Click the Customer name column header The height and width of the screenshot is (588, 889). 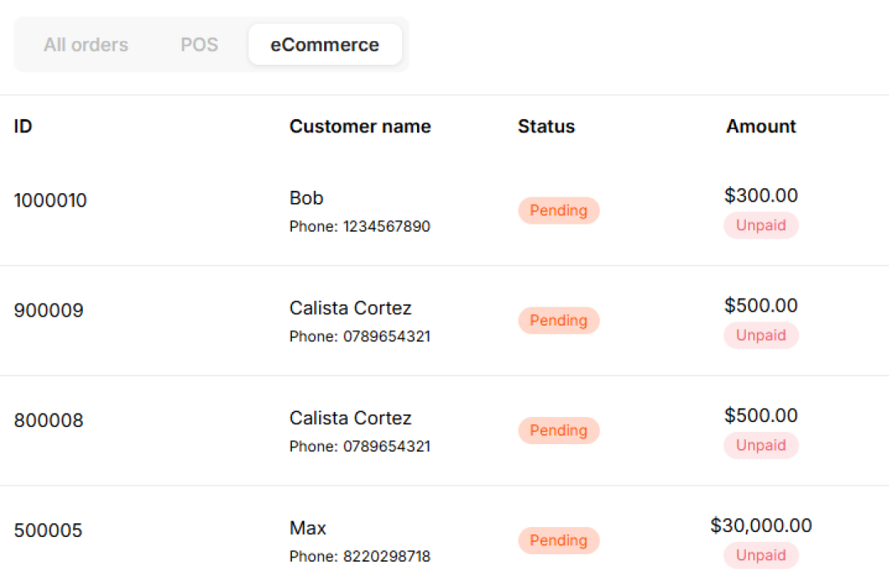[360, 126]
